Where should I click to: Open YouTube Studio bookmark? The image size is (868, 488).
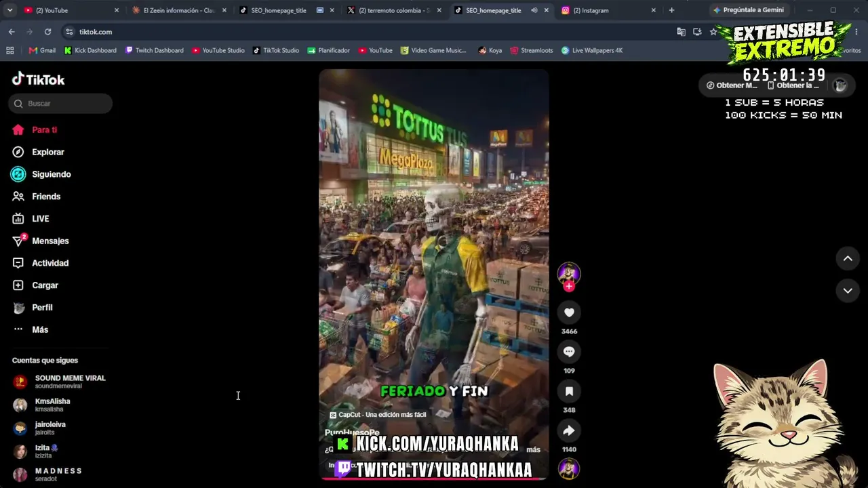(218, 50)
